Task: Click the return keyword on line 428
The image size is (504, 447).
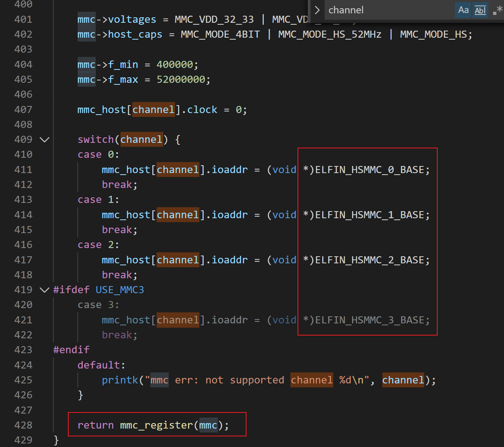Action: pos(95,425)
